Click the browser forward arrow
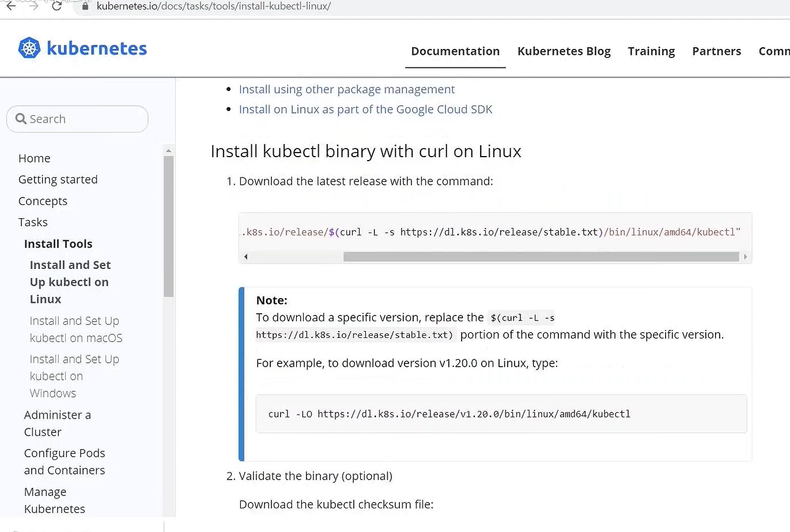The image size is (790, 532). point(34,6)
